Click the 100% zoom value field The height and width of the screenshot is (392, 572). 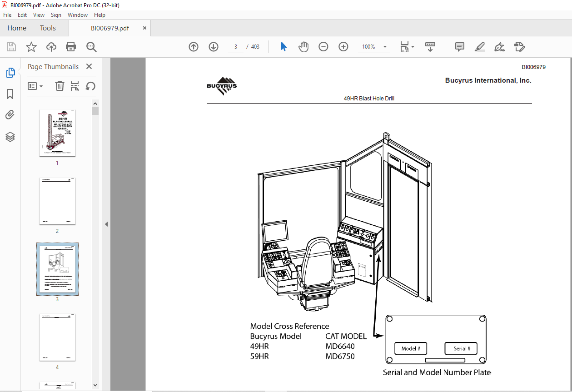[368, 47]
